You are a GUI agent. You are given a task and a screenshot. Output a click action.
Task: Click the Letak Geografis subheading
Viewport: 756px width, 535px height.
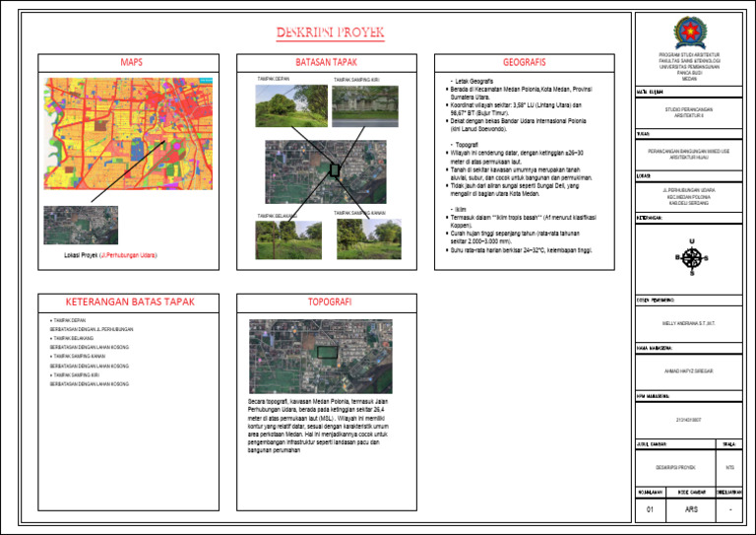pyautogui.click(x=473, y=82)
